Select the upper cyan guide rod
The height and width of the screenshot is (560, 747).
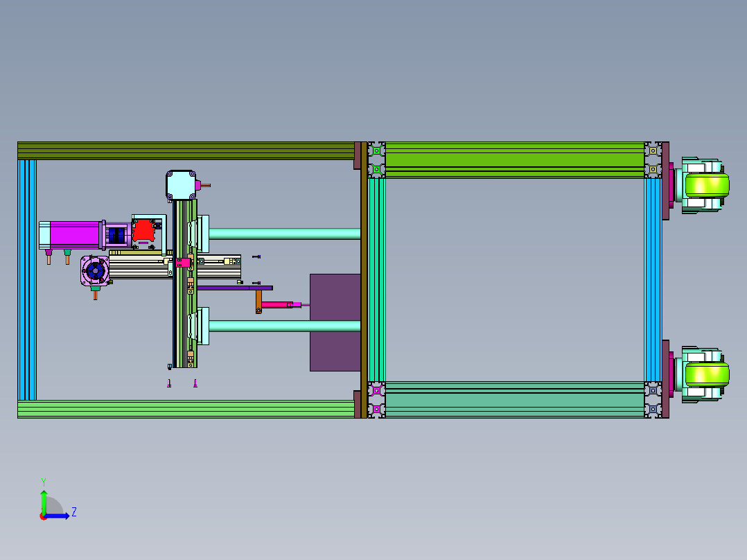pyautogui.click(x=284, y=234)
